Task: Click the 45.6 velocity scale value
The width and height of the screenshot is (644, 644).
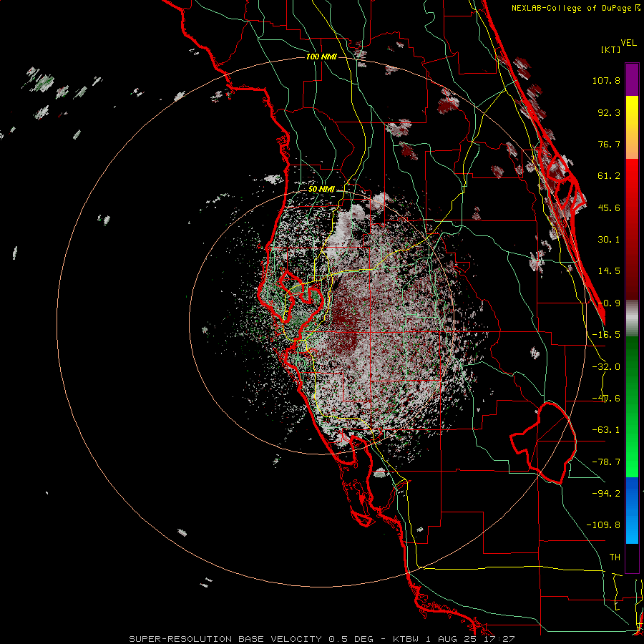Action: point(609,208)
